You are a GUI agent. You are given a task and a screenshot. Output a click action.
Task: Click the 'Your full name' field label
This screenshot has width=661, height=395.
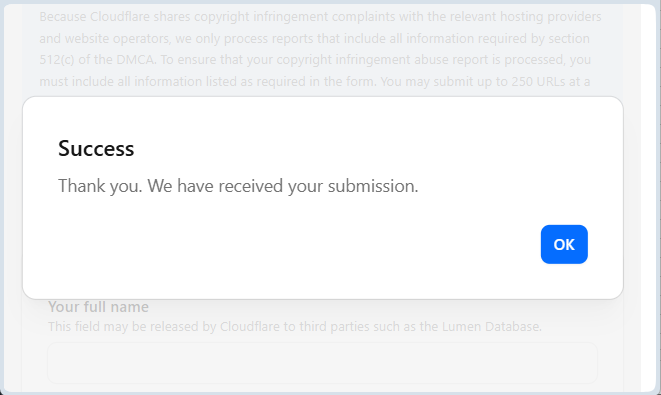pos(98,307)
